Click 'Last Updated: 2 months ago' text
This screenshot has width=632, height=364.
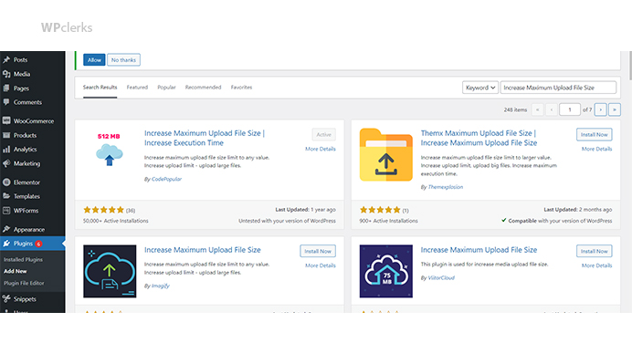[x=577, y=210]
